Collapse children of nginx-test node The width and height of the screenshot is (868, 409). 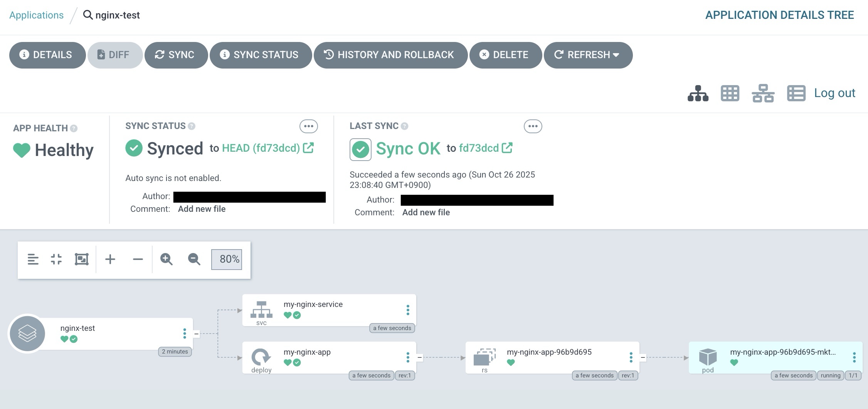pyautogui.click(x=197, y=334)
